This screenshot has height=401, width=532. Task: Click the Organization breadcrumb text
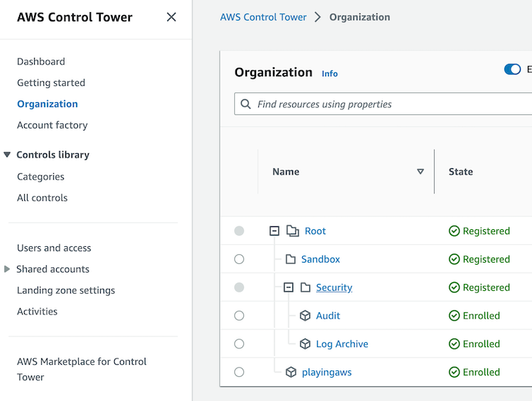360,17
